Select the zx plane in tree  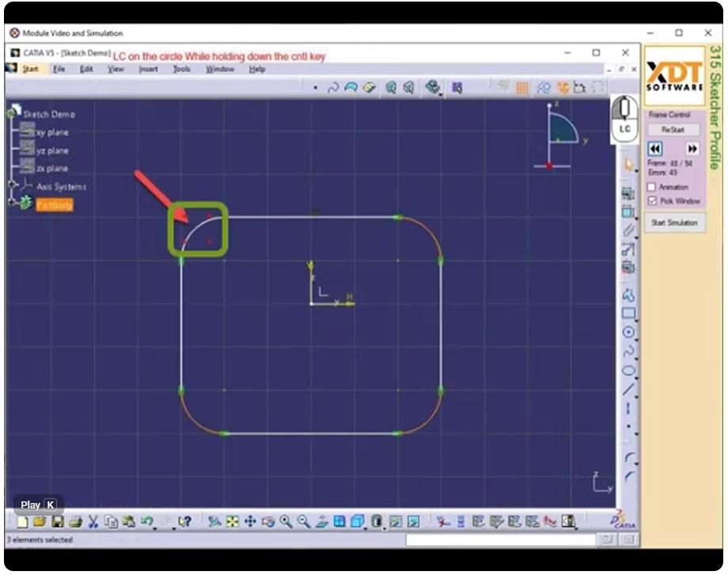tap(52, 168)
